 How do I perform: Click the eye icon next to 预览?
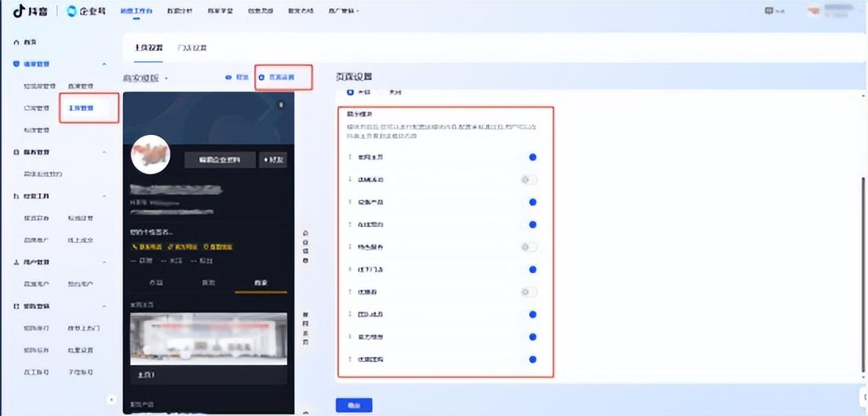pyautogui.click(x=228, y=78)
